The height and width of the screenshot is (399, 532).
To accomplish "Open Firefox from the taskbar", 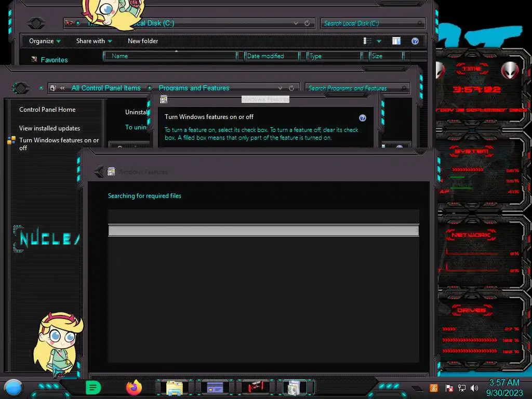I will click(134, 388).
